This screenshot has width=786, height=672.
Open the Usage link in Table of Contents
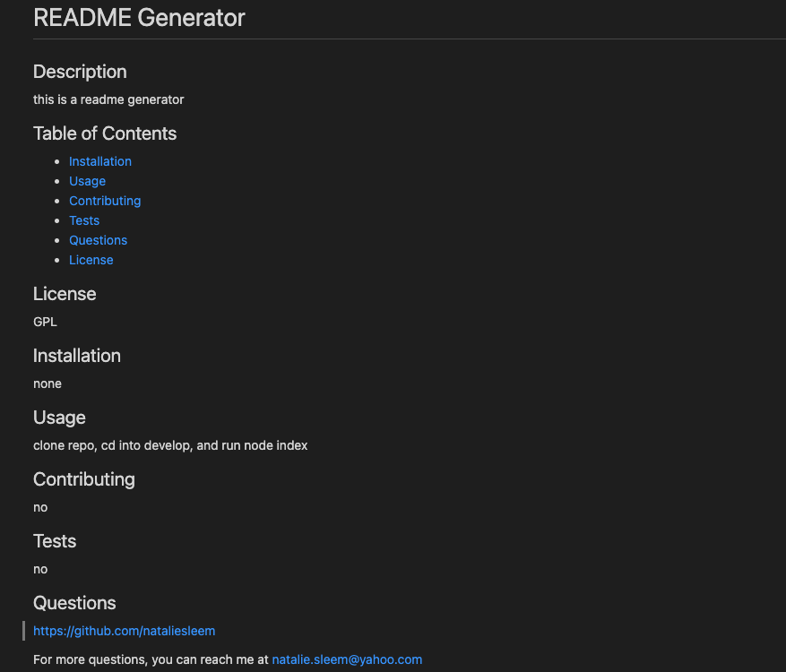tap(87, 181)
